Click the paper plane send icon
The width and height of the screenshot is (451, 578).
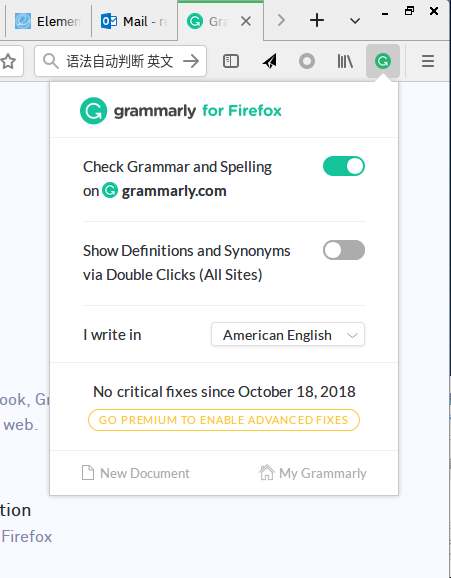(x=270, y=61)
